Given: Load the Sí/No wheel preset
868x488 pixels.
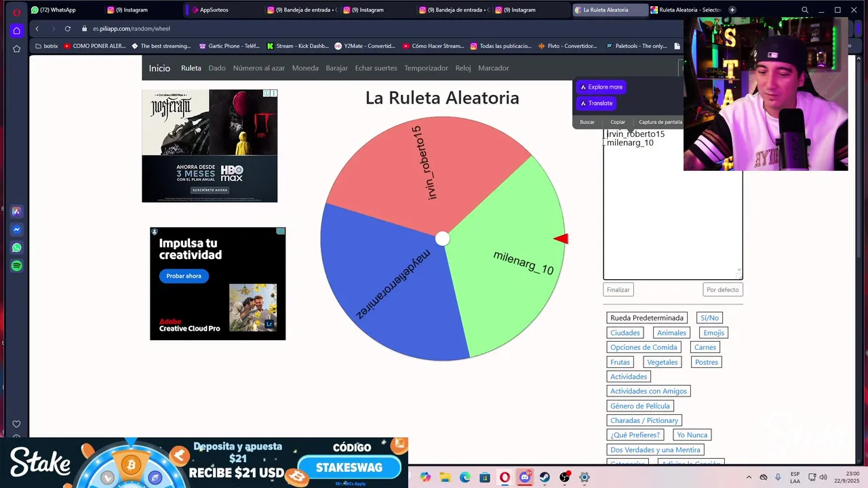Looking at the screenshot, I should coord(709,318).
